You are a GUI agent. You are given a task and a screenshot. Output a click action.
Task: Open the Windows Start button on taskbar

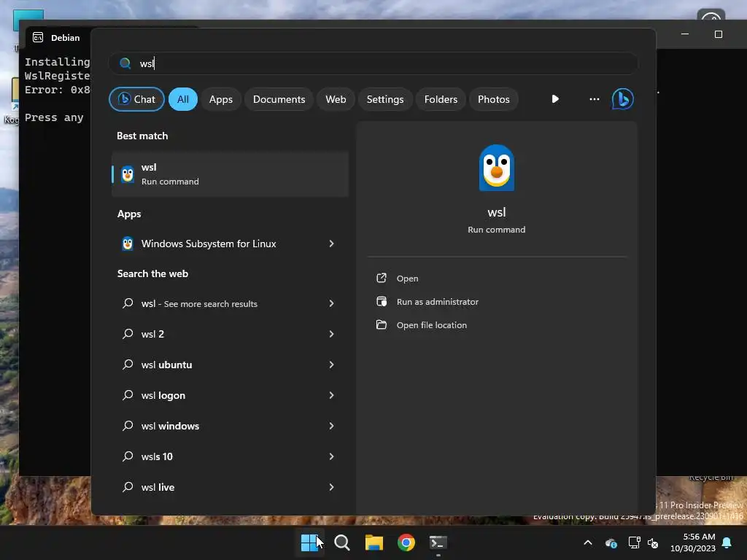[x=309, y=542]
